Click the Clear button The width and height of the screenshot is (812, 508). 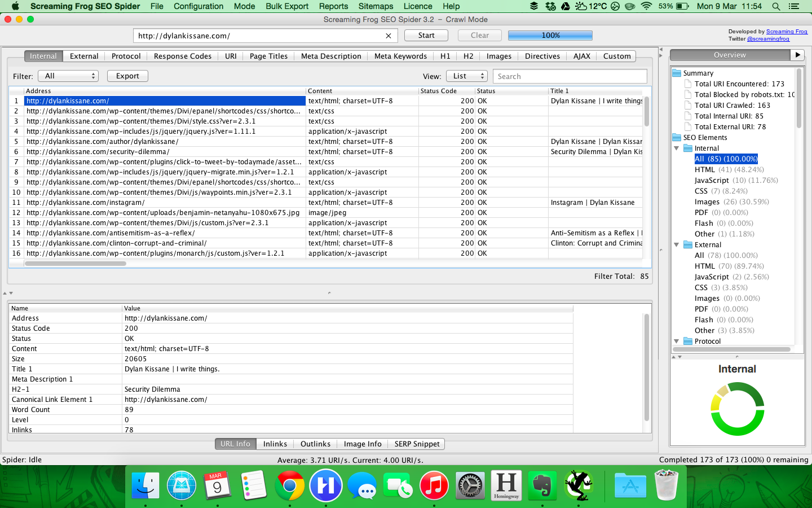480,35
